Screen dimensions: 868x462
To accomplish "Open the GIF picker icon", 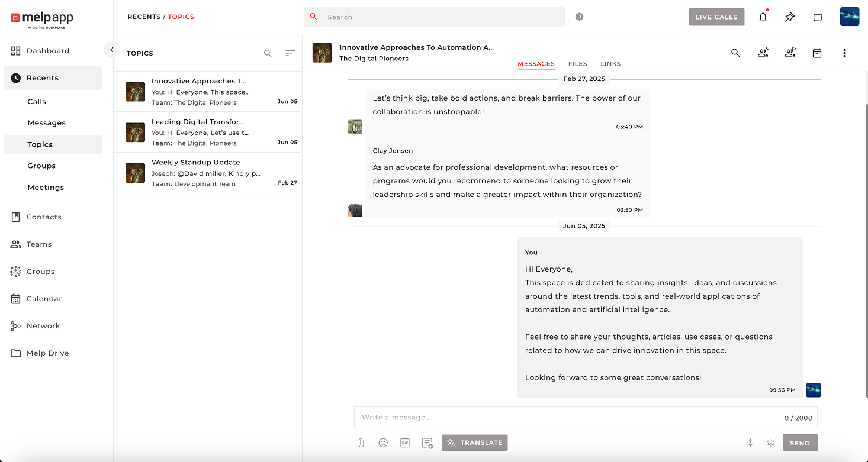I will [x=405, y=442].
